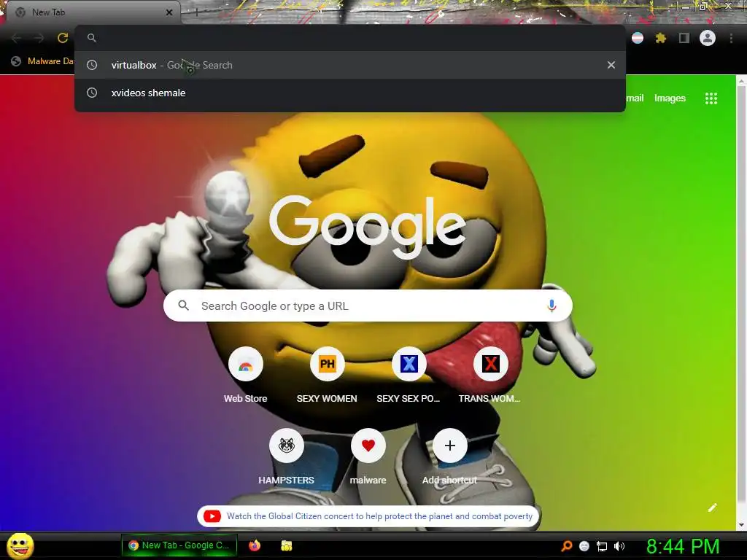Click the striped extension icon in toolbar

(638, 38)
